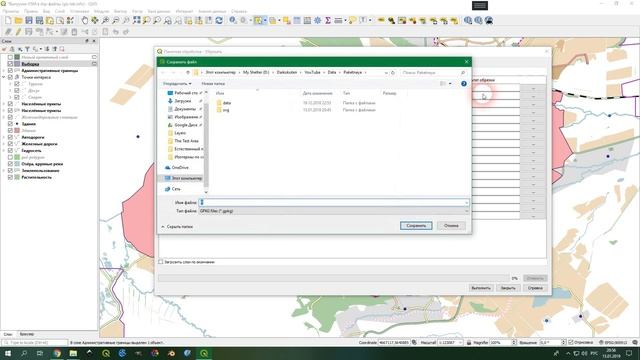Open the Упорядочить dropdown in save dialog
Screen dimensions: 640x360
point(177,84)
